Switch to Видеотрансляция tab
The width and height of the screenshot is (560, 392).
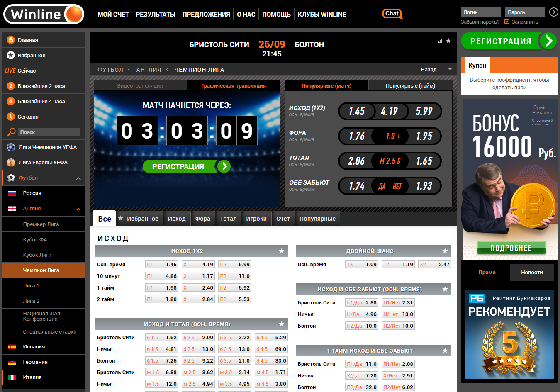coord(140,85)
